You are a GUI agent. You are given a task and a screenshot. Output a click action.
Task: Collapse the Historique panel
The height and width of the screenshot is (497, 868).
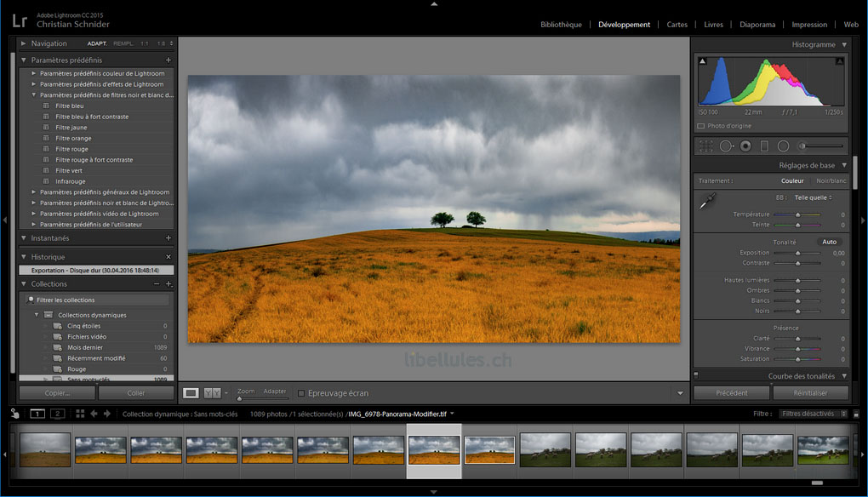coord(23,257)
